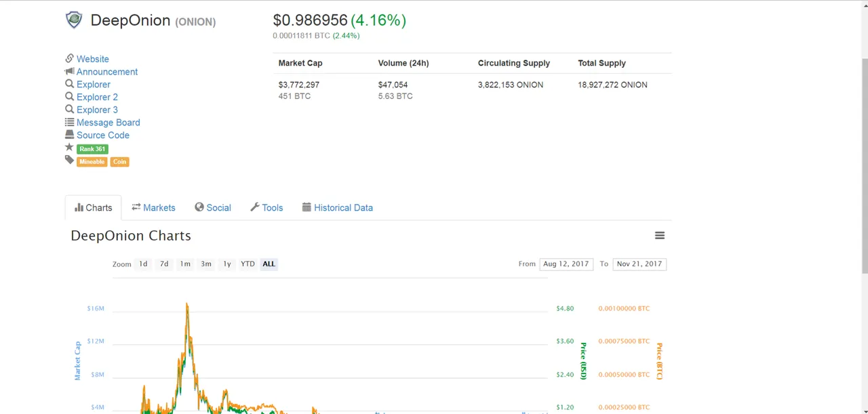Click the magnifier icon beside Explorer 3
Viewport: 868px width, 414px height.
69,110
